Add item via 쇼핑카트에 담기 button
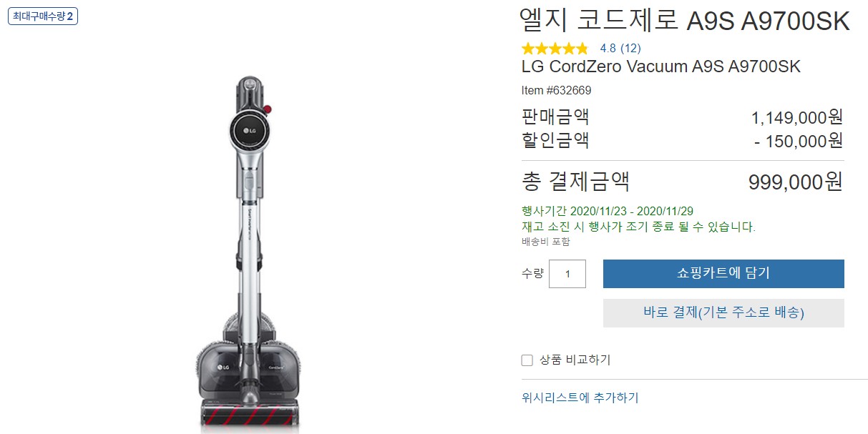This screenshot has width=868, height=434. (723, 274)
